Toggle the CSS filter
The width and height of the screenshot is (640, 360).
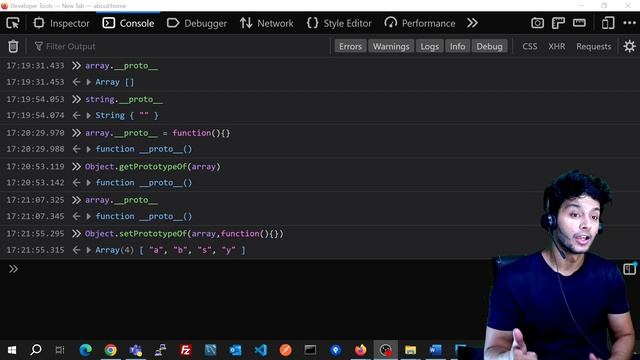529,46
